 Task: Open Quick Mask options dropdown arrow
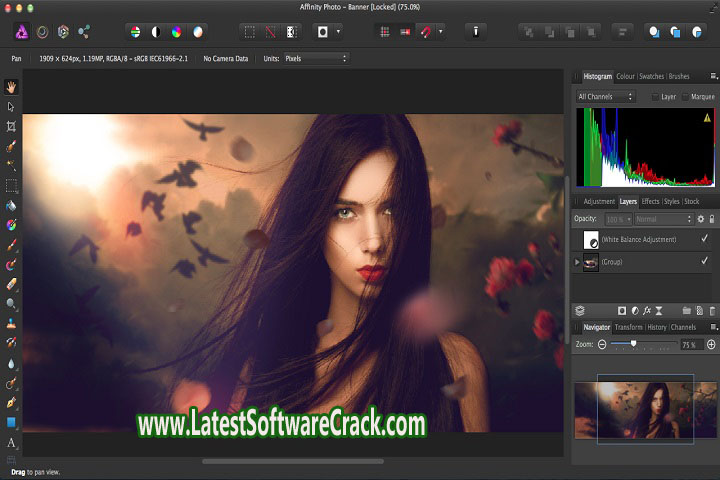click(338, 32)
